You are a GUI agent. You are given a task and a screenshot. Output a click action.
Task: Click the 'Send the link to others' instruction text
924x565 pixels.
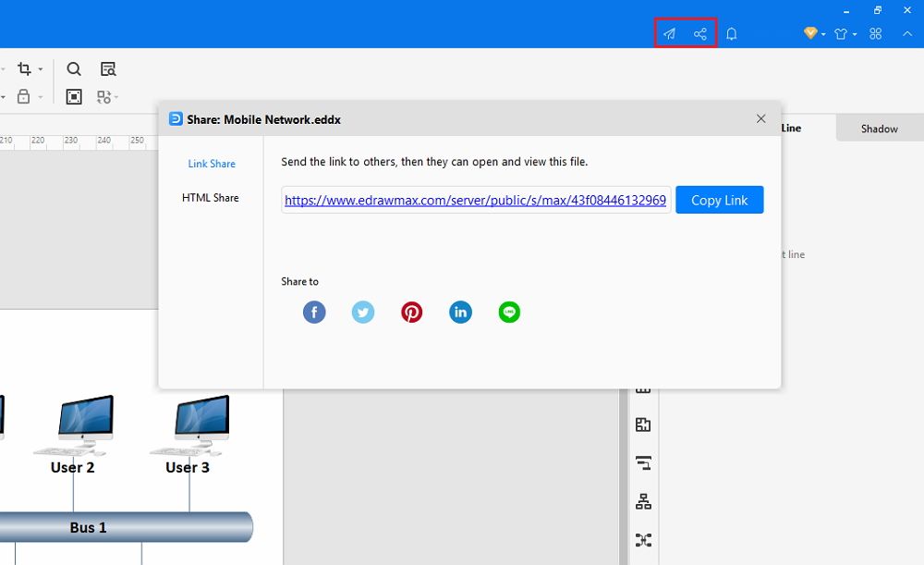[x=434, y=162]
